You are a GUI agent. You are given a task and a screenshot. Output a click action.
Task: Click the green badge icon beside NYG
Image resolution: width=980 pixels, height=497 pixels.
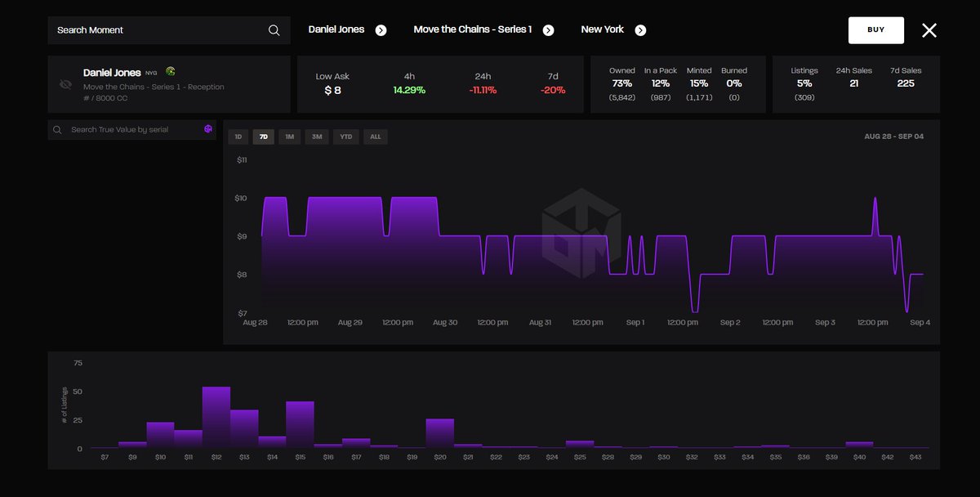point(171,72)
